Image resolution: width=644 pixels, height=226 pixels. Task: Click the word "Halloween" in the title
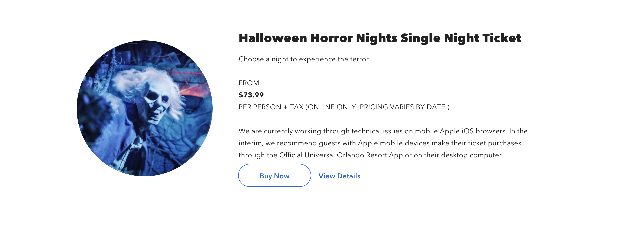(x=273, y=38)
